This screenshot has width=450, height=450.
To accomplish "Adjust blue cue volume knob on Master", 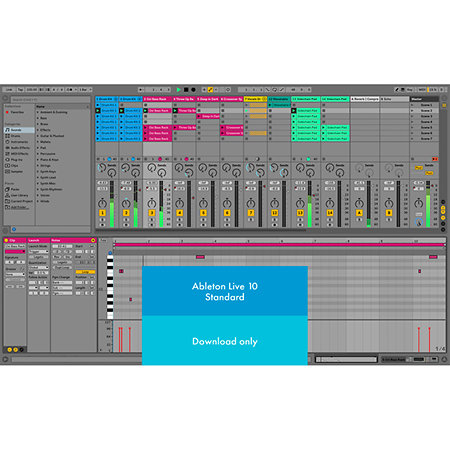I will tap(419, 222).
